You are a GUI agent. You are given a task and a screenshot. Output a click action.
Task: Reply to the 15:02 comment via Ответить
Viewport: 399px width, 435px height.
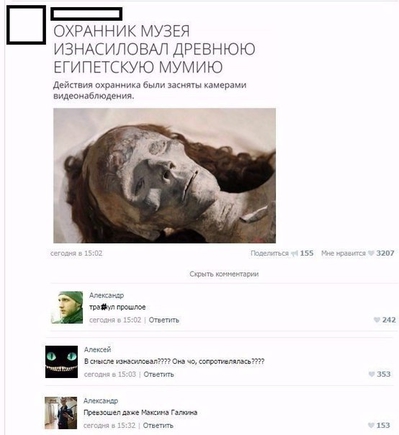pyautogui.click(x=164, y=320)
